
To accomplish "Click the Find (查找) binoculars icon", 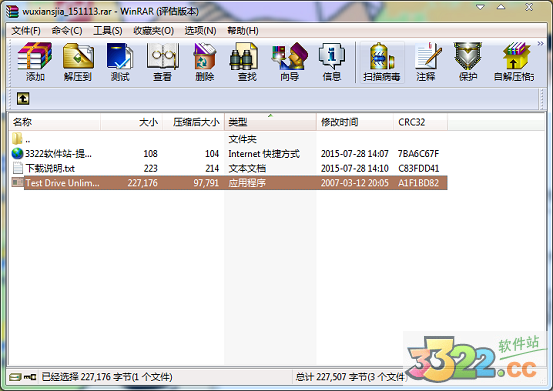I will (x=244, y=56).
